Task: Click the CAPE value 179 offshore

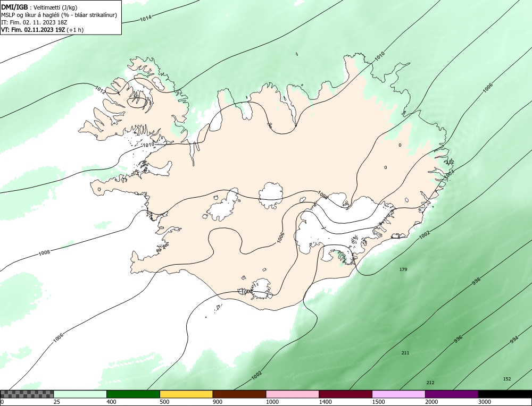Action: pos(403,269)
